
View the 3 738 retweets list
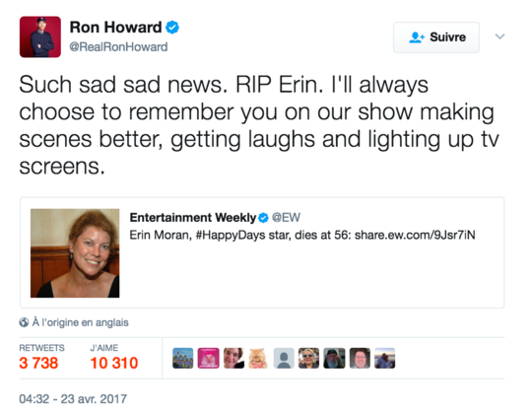pyautogui.click(x=38, y=363)
